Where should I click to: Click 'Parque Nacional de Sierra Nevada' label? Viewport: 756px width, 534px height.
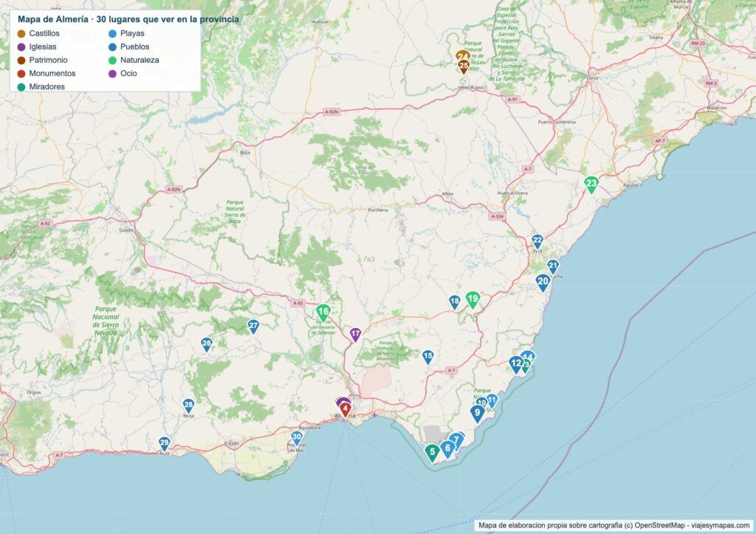[106, 321]
